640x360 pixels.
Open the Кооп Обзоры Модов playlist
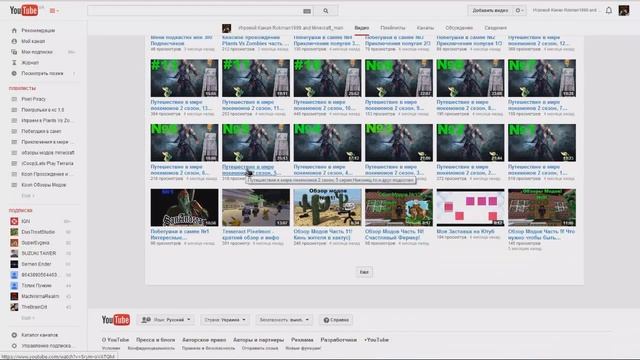(x=44, y=185)
